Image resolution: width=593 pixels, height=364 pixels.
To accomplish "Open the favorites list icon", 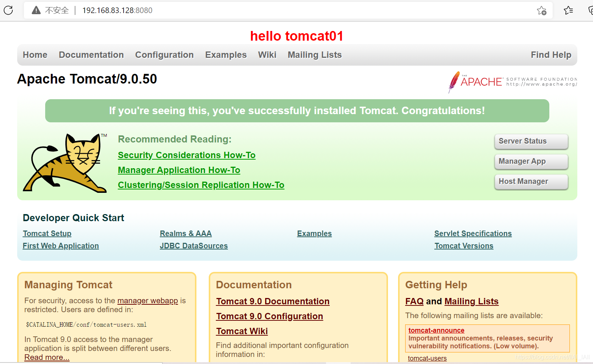I will click(x=568, y=10).
